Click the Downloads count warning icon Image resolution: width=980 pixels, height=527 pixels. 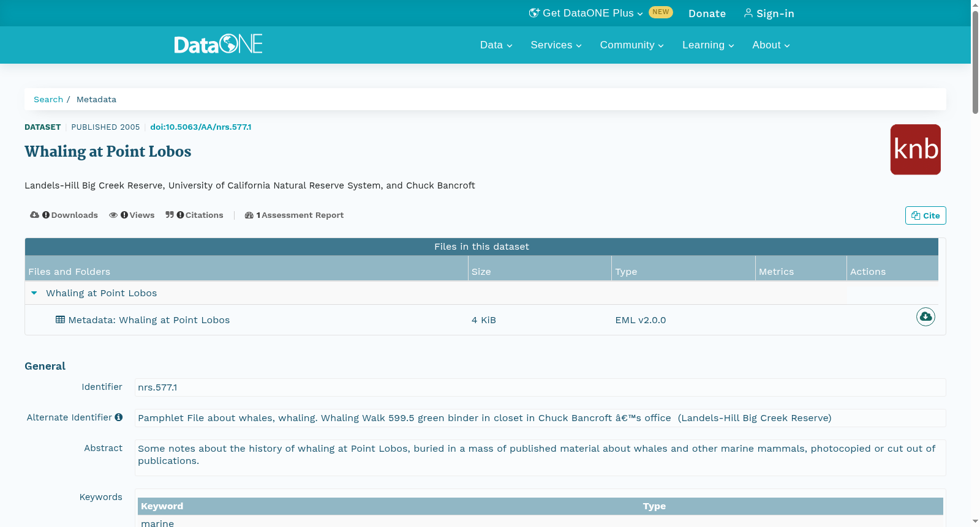point(46,215)
